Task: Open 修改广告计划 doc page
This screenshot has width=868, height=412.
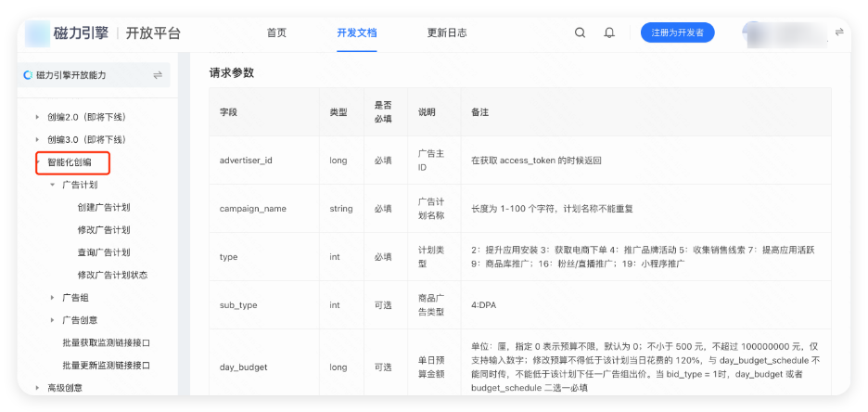Action: click(104, 230)
